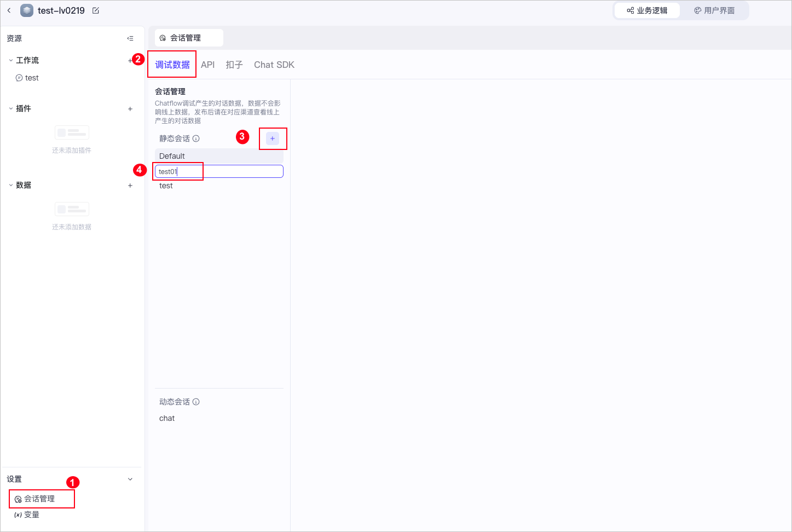Select the 会话管理 top tab
The image size is (792, 532).
click(189, 38)
